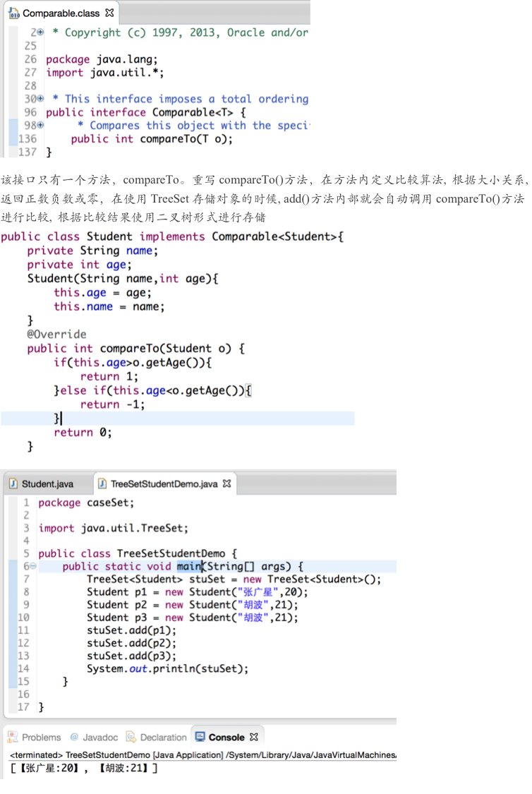Screen dimensions: 532x794
Task: Expand the folded Javadoc at line 30
Action: 40,99
